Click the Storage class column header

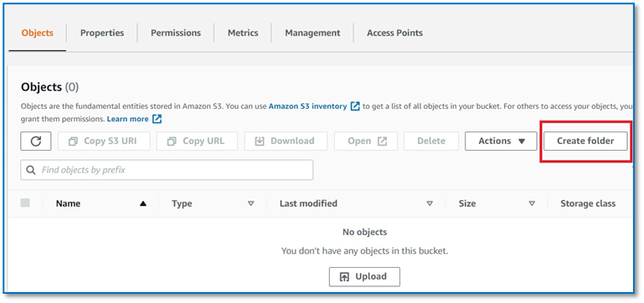(588, 203)
